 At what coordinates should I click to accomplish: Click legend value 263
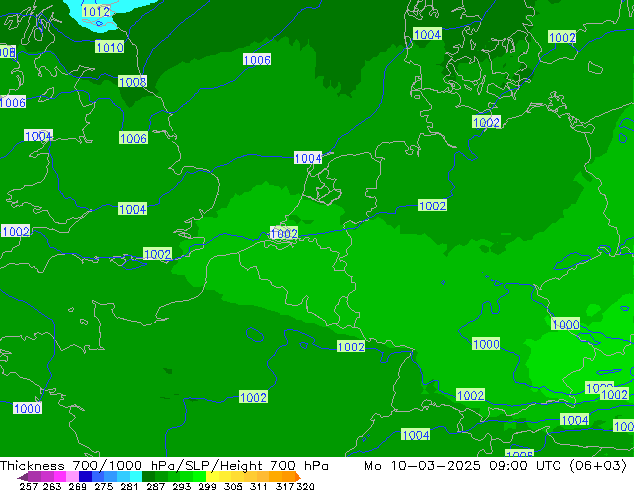point(52,486)
